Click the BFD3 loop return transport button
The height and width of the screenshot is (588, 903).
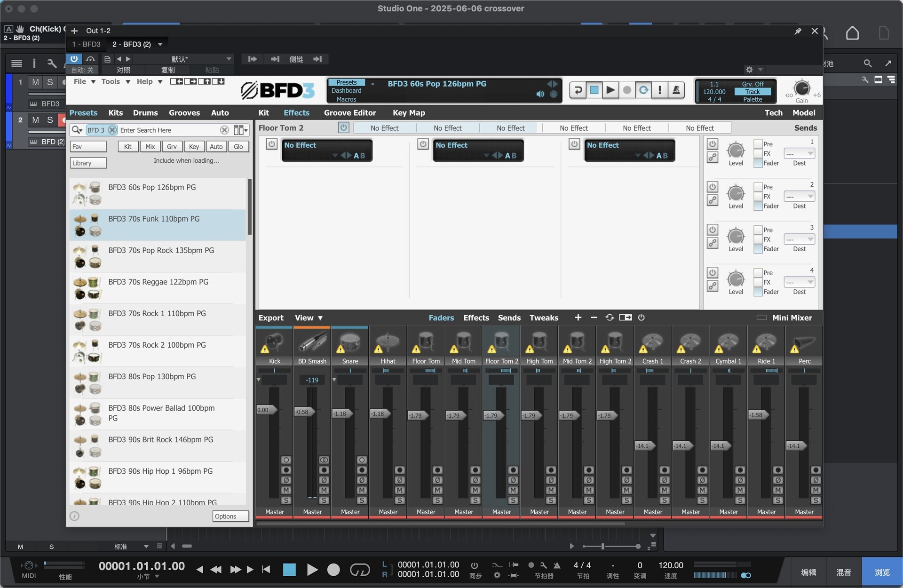click(x=578, y=90)
